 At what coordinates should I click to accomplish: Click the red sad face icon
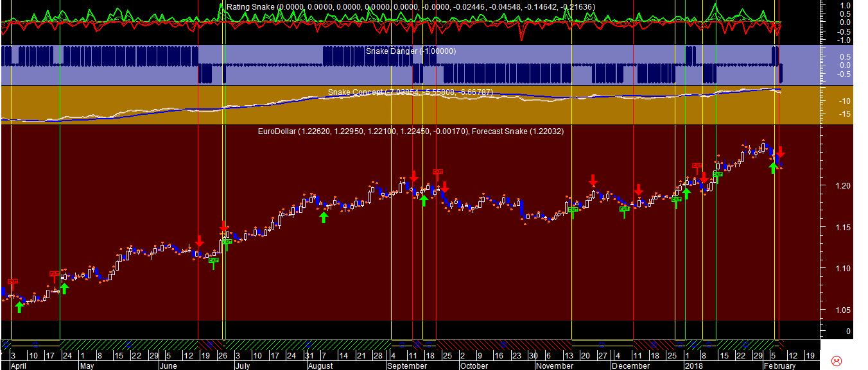[x=837, y=360]
